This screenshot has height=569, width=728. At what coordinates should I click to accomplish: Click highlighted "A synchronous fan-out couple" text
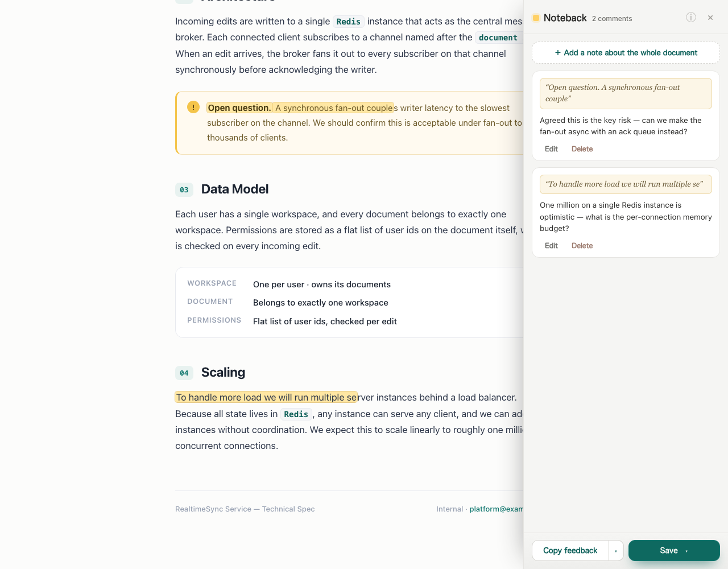point(334,108)
